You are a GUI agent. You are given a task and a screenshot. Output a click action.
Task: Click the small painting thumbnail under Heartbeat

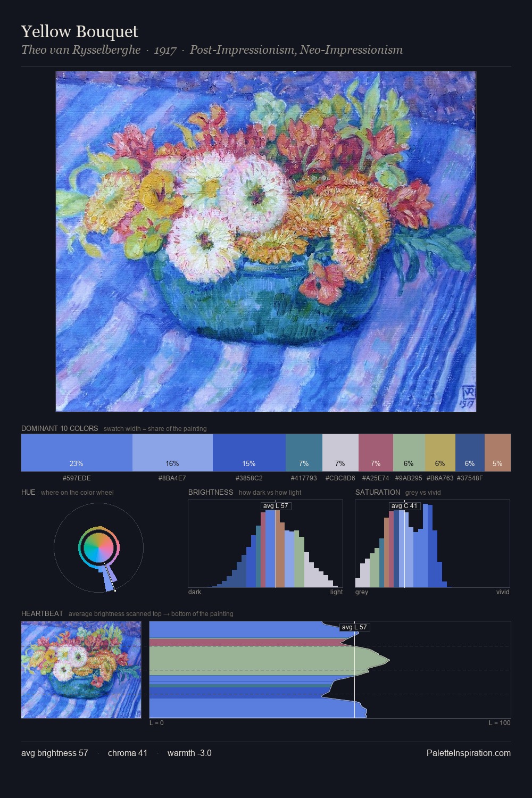[81, 670]
